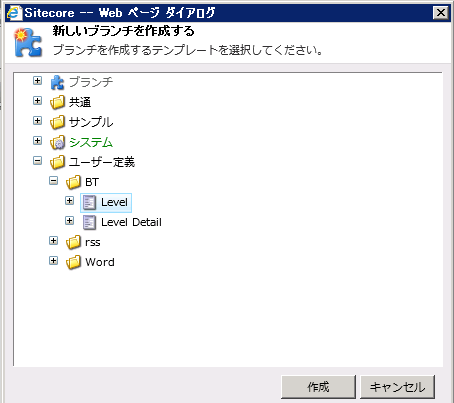Viewport: 454px width, 403px height.
Task: Click the rss folder icon
Action: point(73,242)
